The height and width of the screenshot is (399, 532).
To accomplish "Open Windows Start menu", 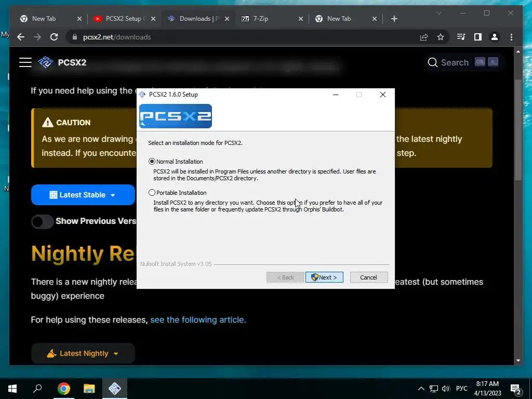I will [x=12, y=389].
